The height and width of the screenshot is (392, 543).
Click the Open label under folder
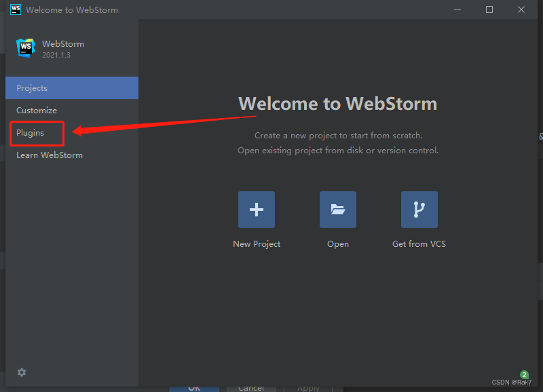338,244
